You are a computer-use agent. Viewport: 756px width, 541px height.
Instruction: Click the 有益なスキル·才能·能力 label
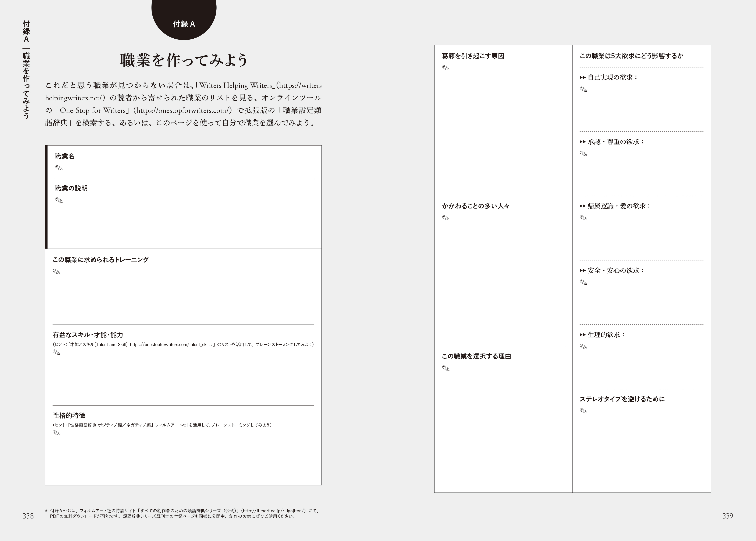[x=88, y=335]
